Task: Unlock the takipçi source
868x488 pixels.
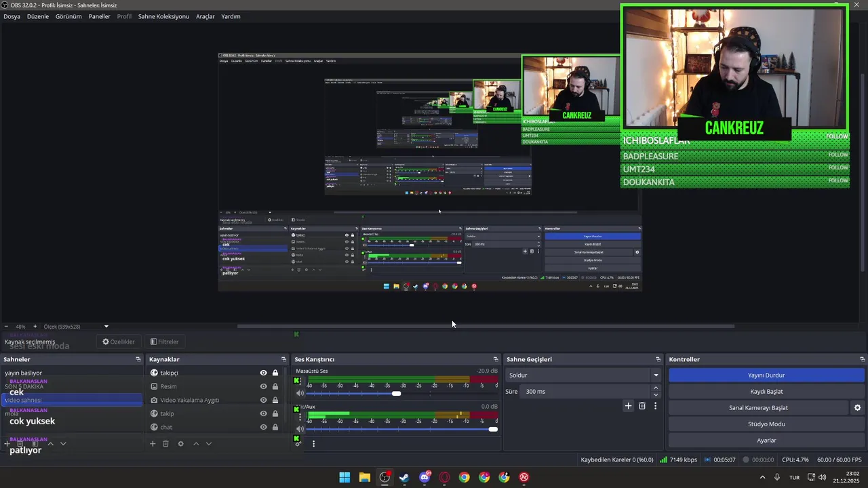Action: click(275, 373)
